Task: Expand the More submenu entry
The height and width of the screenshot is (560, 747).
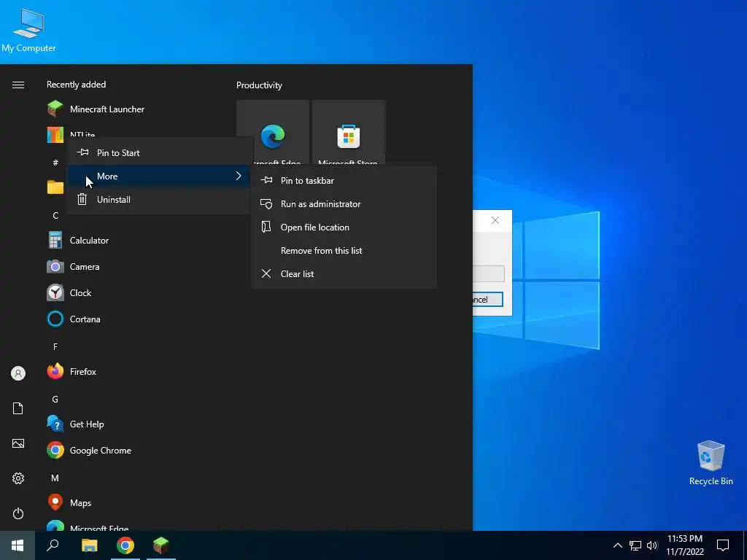Action: click(160, 176)
